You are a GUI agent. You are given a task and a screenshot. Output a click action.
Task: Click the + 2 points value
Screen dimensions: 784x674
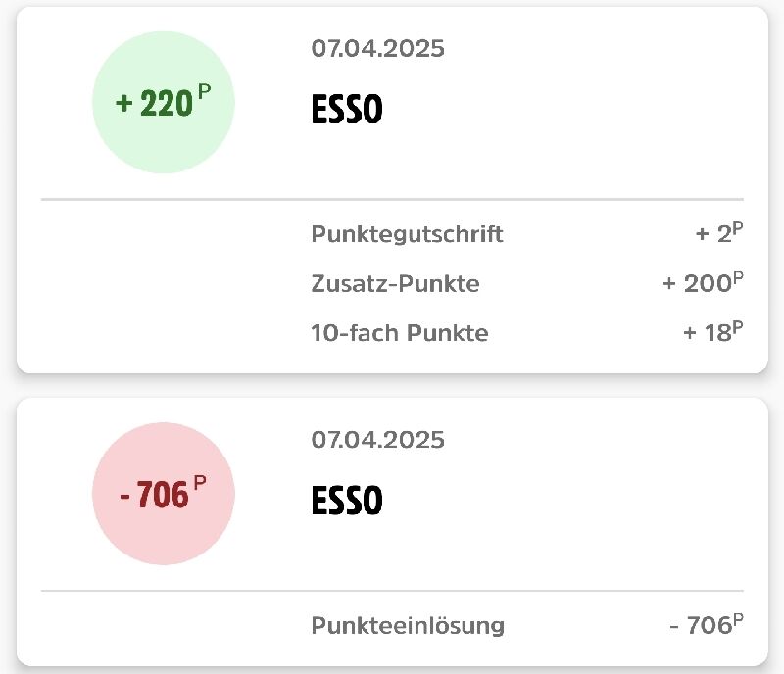coord(719,233)
